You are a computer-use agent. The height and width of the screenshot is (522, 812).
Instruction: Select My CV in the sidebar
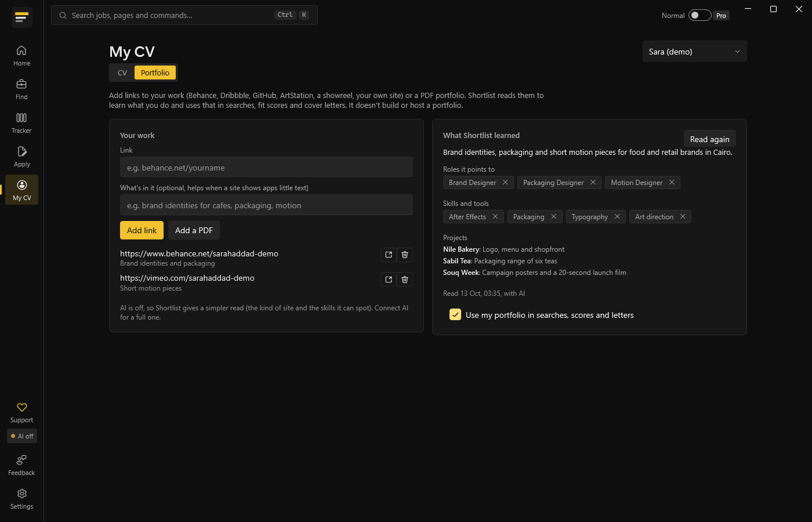pyautogui.click(x=21, y=190)
